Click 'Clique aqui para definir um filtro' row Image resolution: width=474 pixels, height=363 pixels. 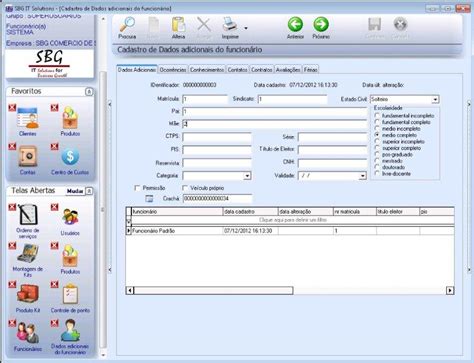[293, 220]
